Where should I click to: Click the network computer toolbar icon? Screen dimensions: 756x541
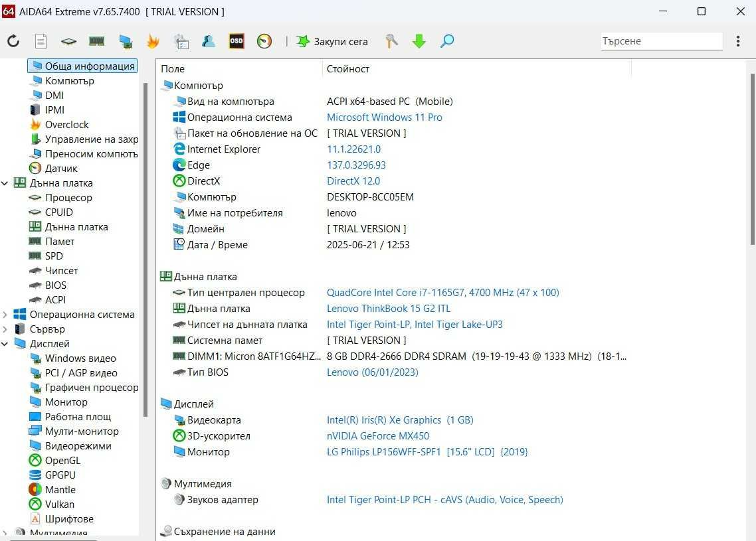126,41
